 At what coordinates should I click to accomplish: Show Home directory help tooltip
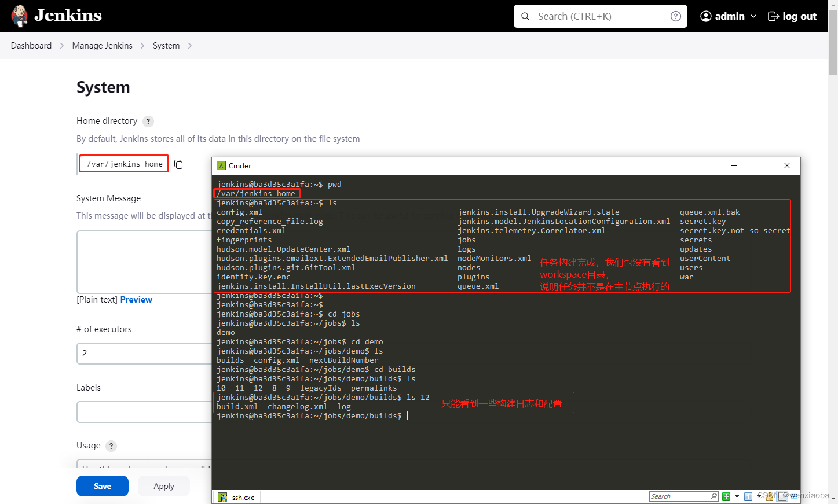[148, 122]
